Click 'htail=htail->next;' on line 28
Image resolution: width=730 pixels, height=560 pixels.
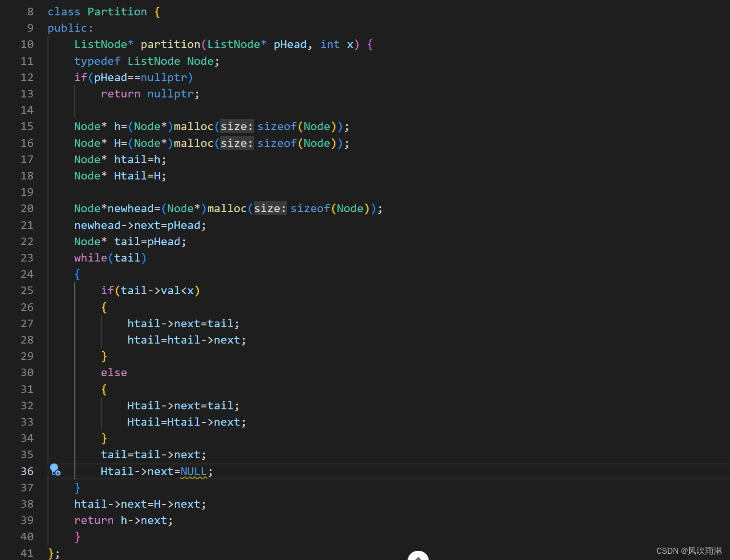click(187, 340)
